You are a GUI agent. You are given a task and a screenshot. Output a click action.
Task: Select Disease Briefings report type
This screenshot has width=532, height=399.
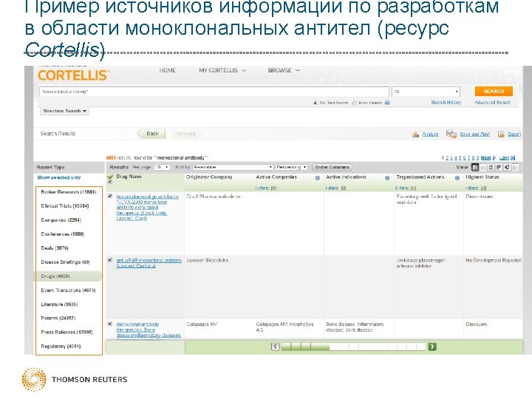(x=66, y=262)
